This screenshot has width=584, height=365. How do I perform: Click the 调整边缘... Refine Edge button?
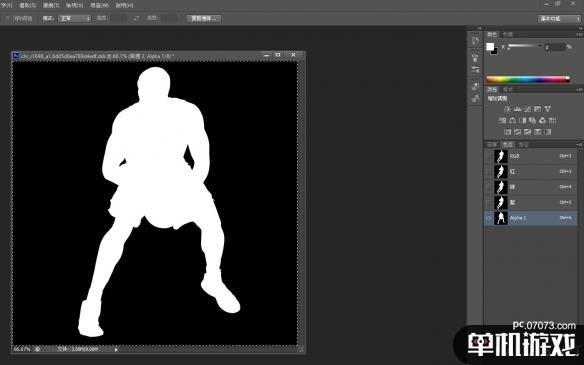[204, 18]
